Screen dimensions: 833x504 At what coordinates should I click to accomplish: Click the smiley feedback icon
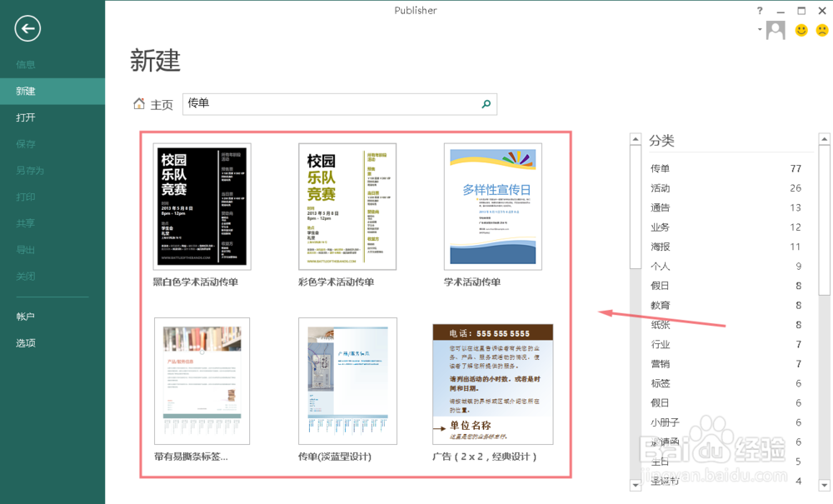click(801, 29)
